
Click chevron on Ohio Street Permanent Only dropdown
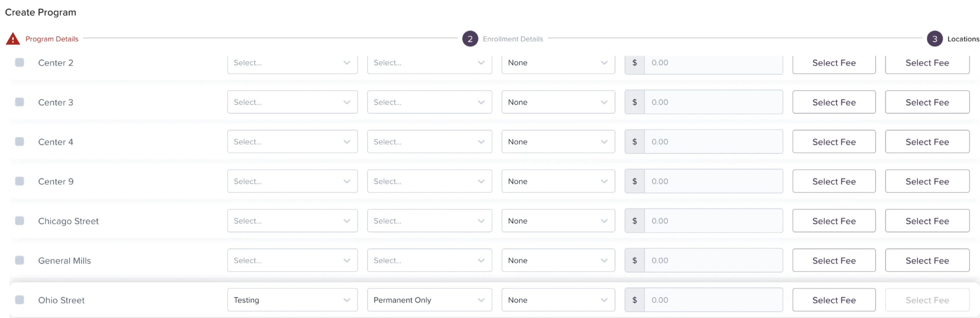coord(481,300)
